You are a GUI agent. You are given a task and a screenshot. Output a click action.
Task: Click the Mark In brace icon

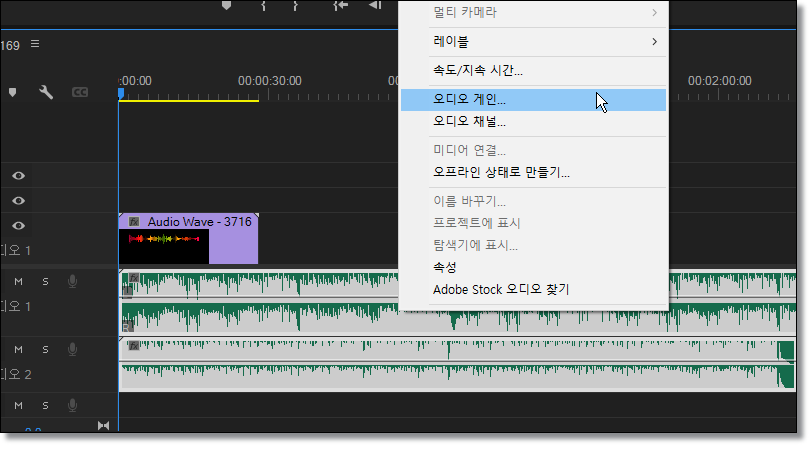(x=263, y=5)
